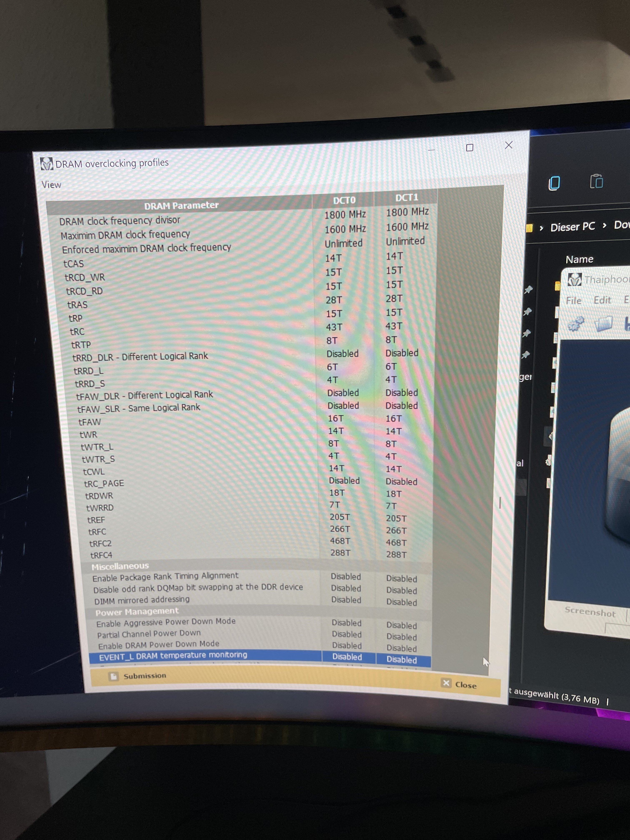Click the first pin icon in Explorer sidebar
Screen dimensions: 630x840
point(528,290)
